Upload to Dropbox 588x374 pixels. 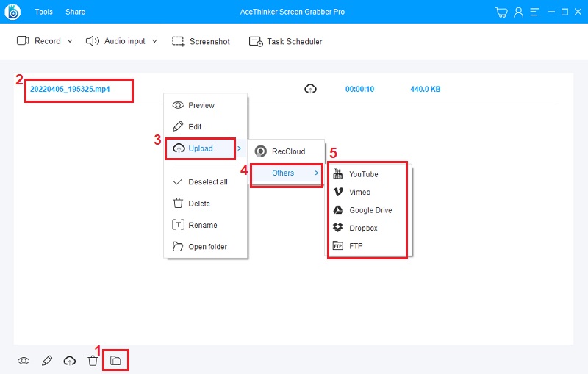click(367, 229)
